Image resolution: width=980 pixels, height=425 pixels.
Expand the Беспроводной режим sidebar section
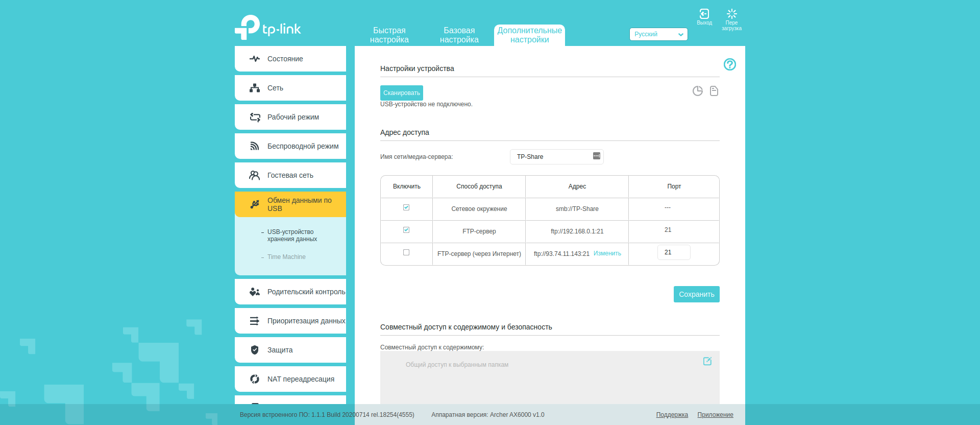pos(290,146)
